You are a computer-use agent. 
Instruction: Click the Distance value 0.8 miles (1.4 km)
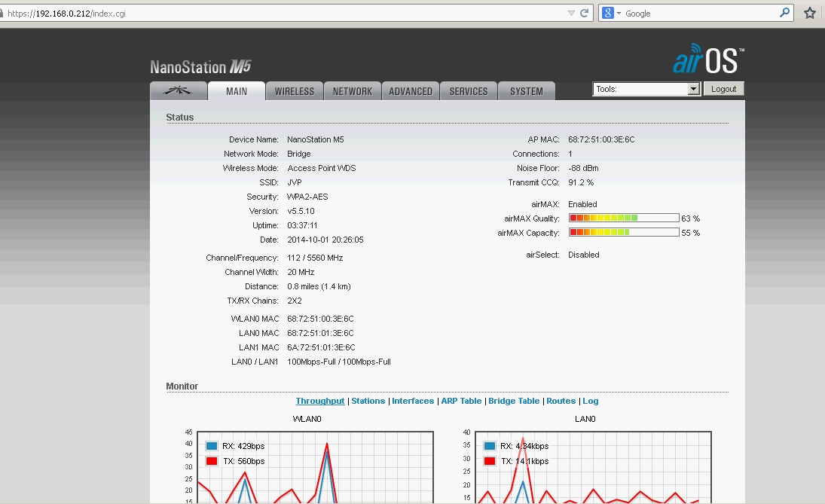point(319,286)
